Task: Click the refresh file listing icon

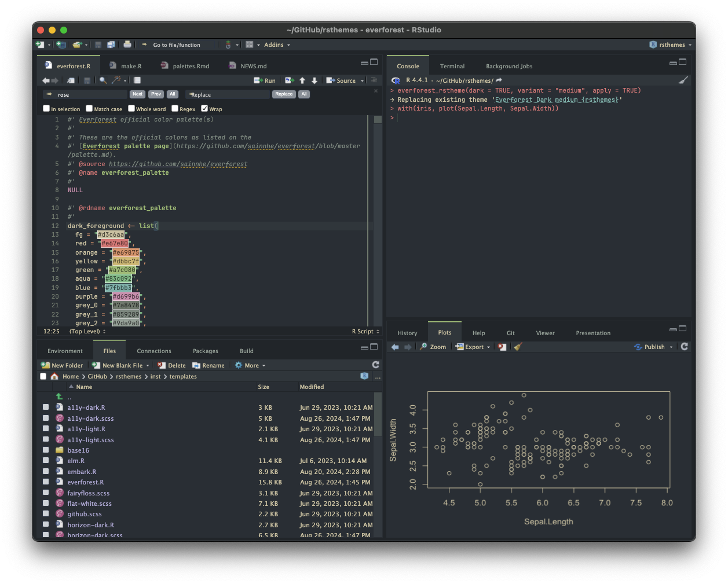Action: [375, 365]
